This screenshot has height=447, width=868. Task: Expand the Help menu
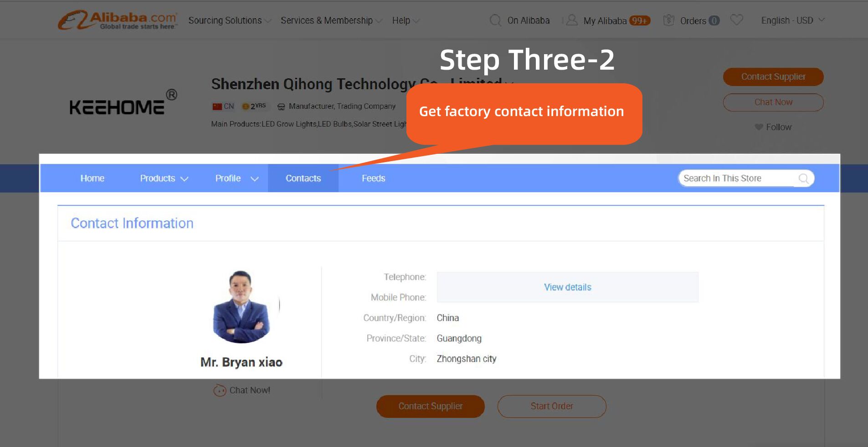(x=406, y=20)
